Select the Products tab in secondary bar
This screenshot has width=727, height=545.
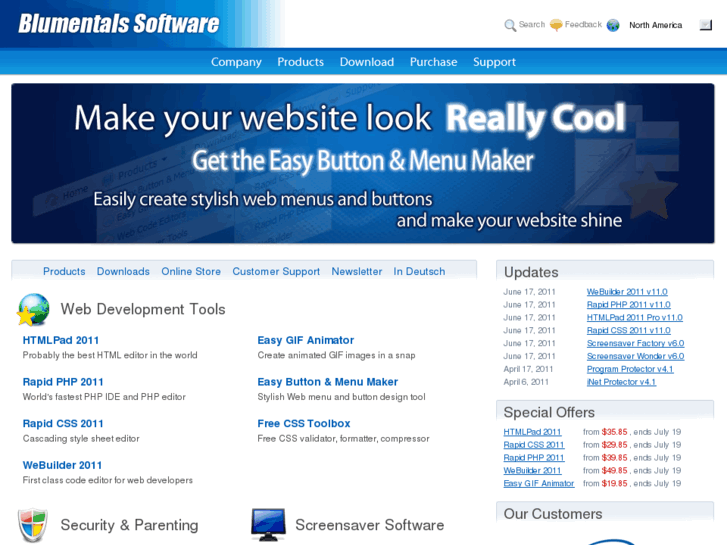tap(64, 271)
